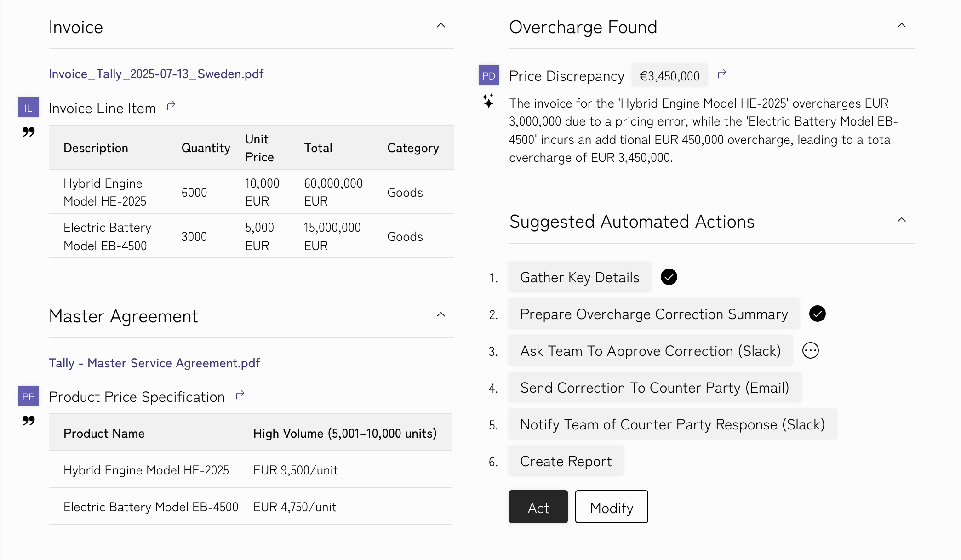Click the AI sparkle icon beside the discrepancy text
Screen dimensions: 961x560
488,101
